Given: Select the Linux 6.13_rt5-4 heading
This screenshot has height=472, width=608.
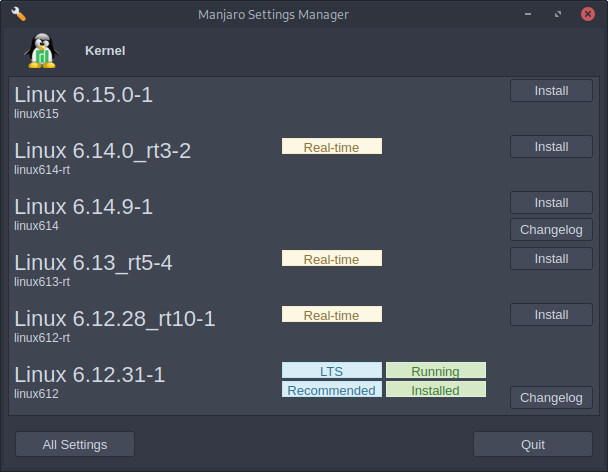Looking at the screenshot, I should tap(93, 263).
